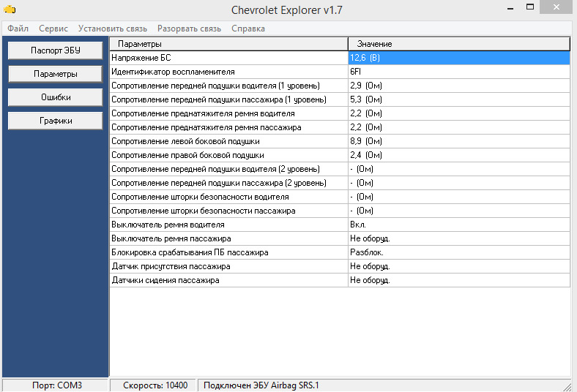Viewport: 577px width, 392px height.
Task: Click the 8,9 (Ом) value
Action: coord(459,141)
